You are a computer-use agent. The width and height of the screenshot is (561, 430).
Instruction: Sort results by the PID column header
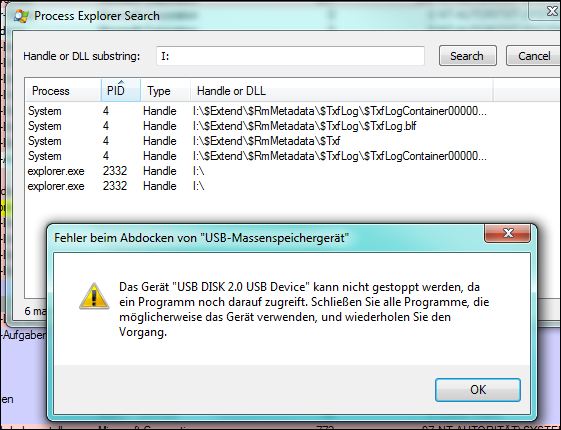pos(121,91)
